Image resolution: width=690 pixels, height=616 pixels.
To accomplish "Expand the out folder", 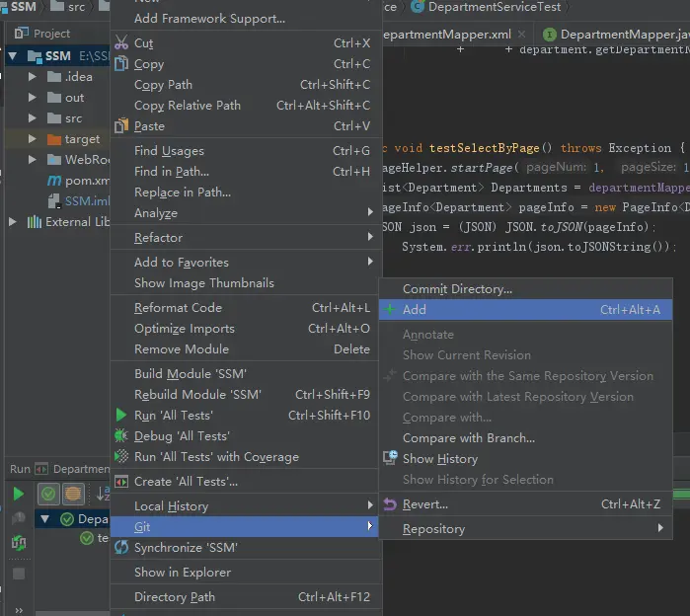I will point(33,98).
